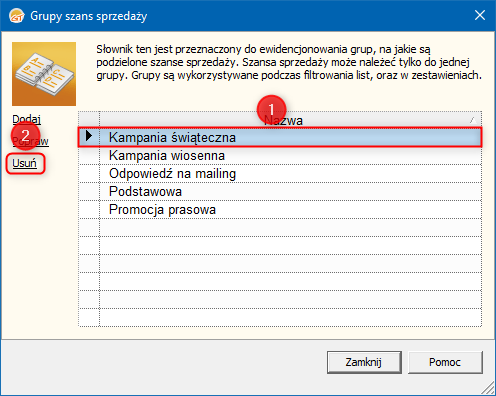Open help with the Pomoc button

point(445,362)
